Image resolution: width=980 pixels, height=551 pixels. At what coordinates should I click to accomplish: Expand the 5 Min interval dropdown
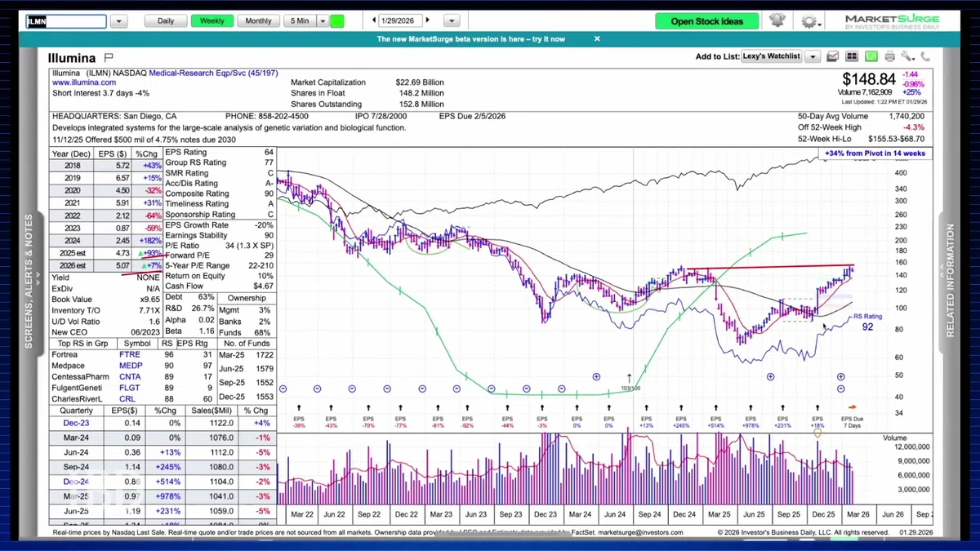(323, 21)
